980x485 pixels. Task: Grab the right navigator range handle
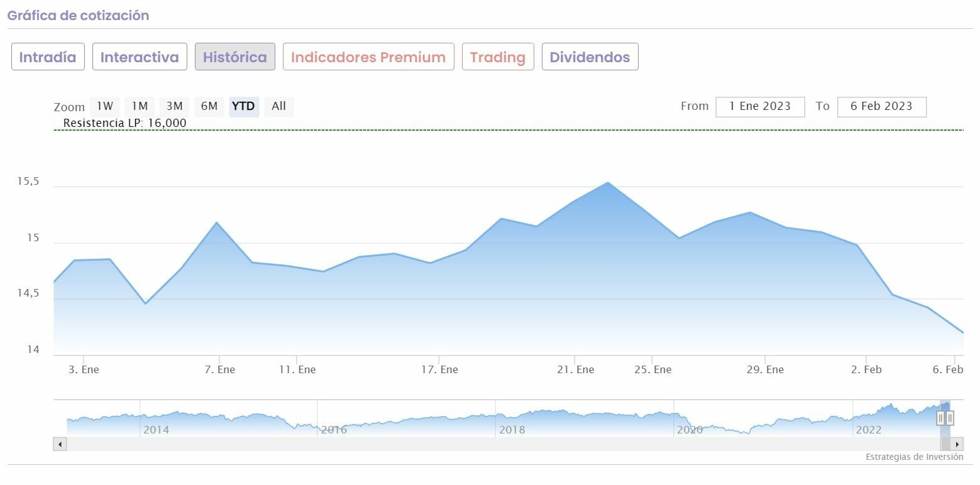click(950, 417)
